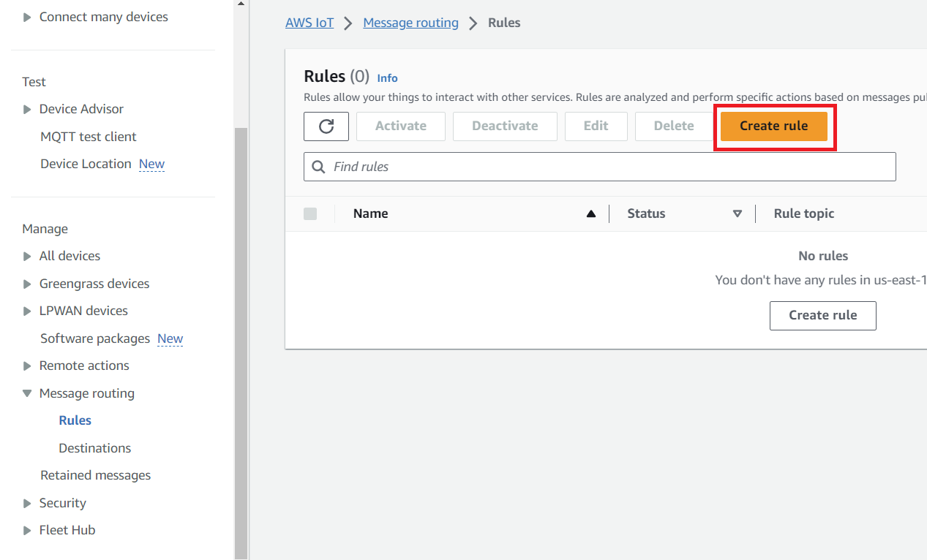The height and width of the screenshot is (560, 927).
Task: Click the Status column sort arrow
Action: [x=737, y=213]
